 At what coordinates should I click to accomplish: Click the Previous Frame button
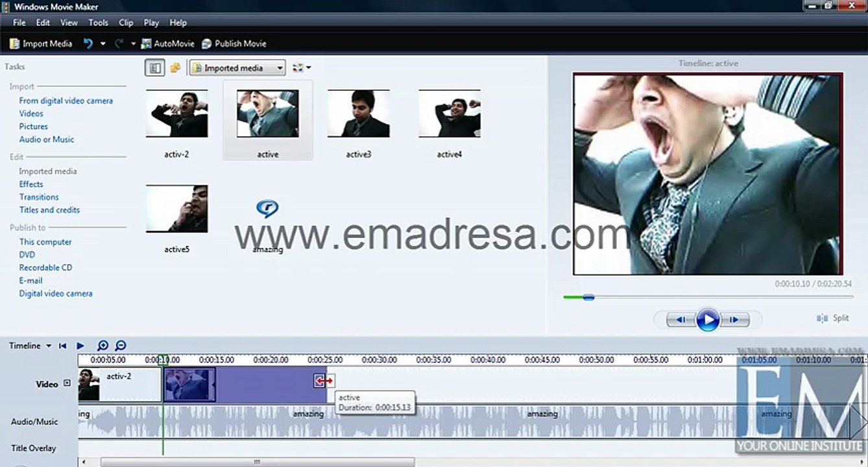[x=681, y=319]
